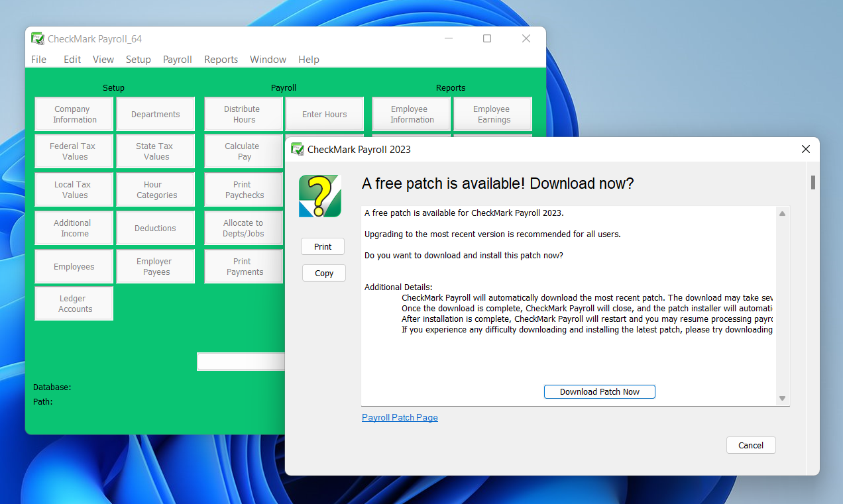Click the 'Path:' label in main window
Viewport: 843px width, 504px height.
click(x=43, y=401)
